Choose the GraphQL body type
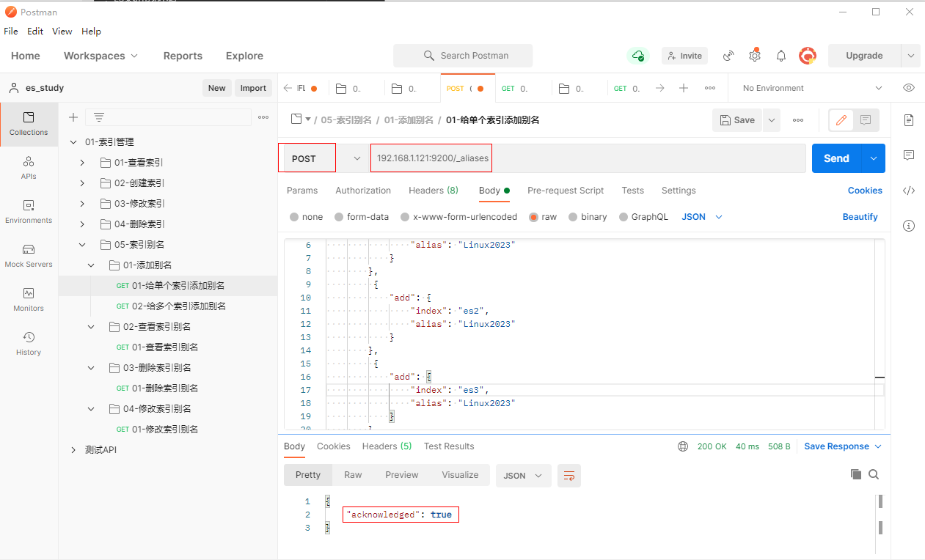The image size is (925, 560). pos(624,217)
